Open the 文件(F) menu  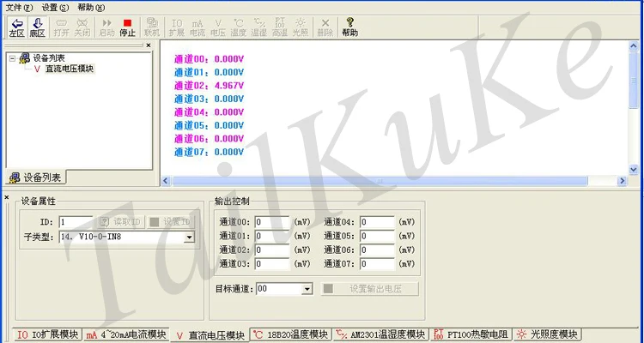pyautogui.click(x=19, y=8)
